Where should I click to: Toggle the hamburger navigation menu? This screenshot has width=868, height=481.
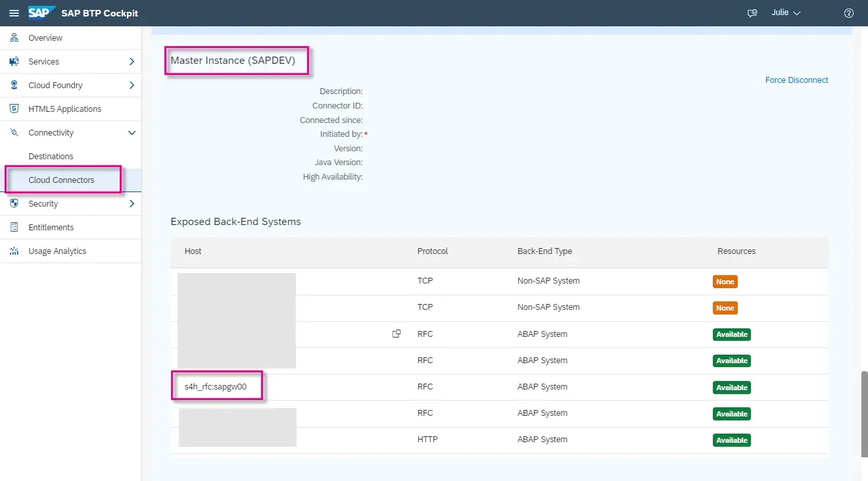pyautogui.click(x=14, y=13)
